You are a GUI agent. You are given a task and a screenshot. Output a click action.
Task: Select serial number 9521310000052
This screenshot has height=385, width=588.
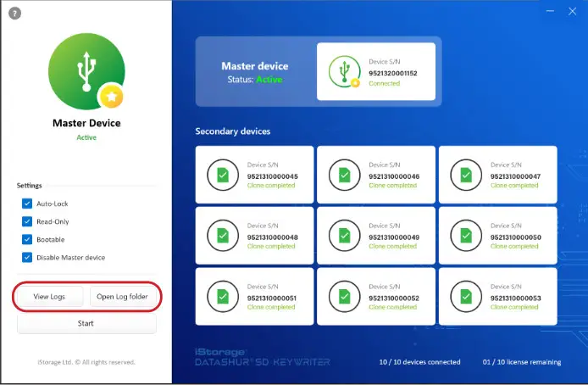click(394, 298)
